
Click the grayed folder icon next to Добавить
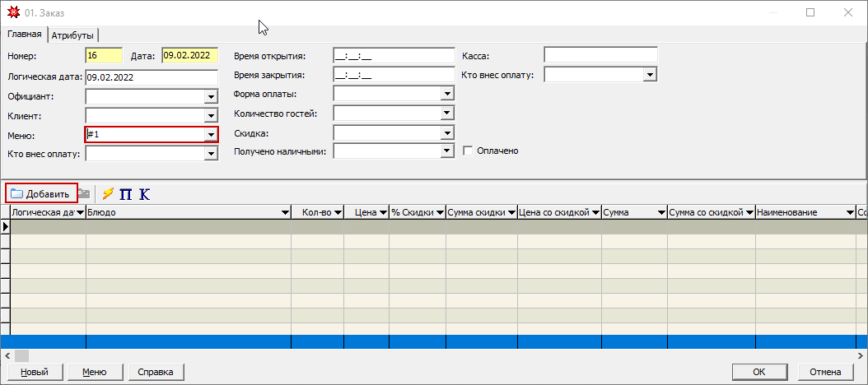[84, 194]
